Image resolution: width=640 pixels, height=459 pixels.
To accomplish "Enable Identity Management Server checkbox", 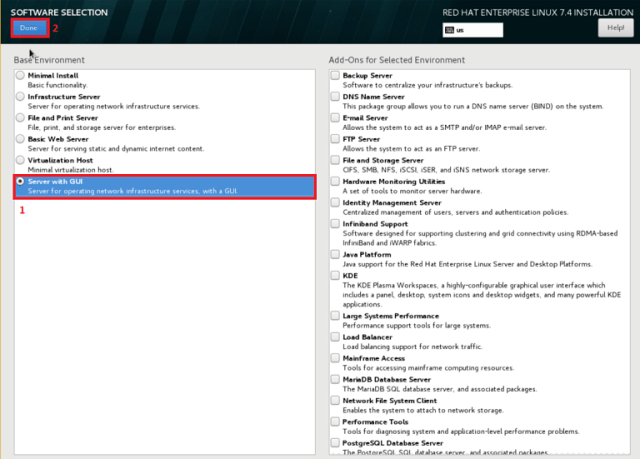I will (x=335, y=203).
